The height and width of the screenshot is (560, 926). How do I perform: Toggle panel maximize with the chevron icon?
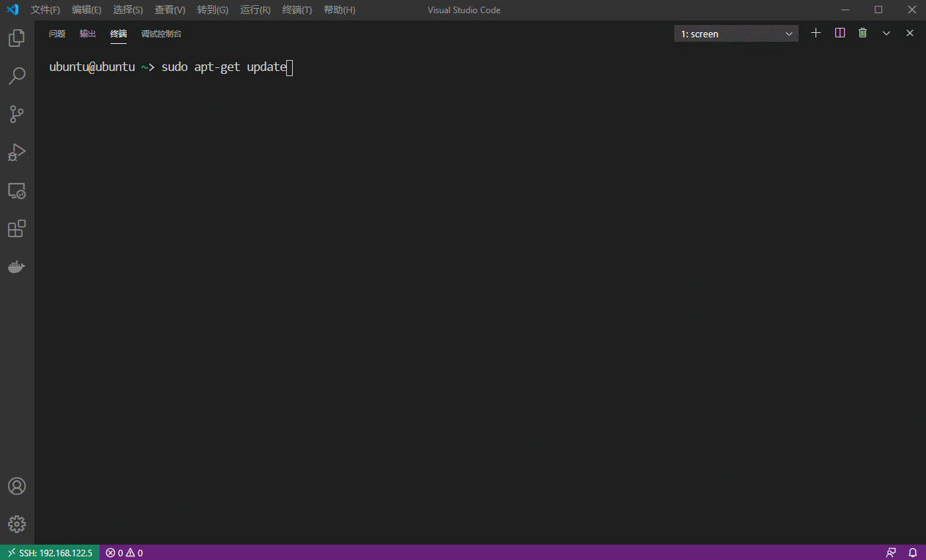[x=886, y=33]
